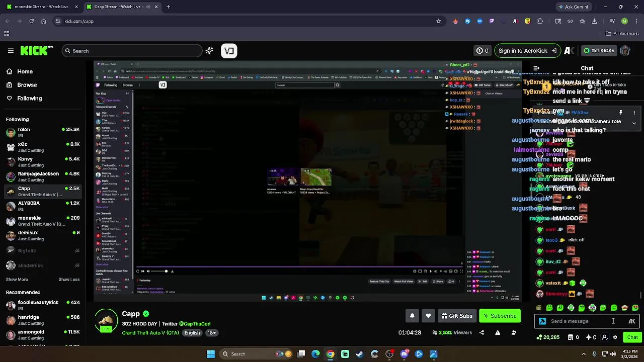The image size is (644, 362).
Task: Collapse the chat panel arrow
Action: click(536, 68)
